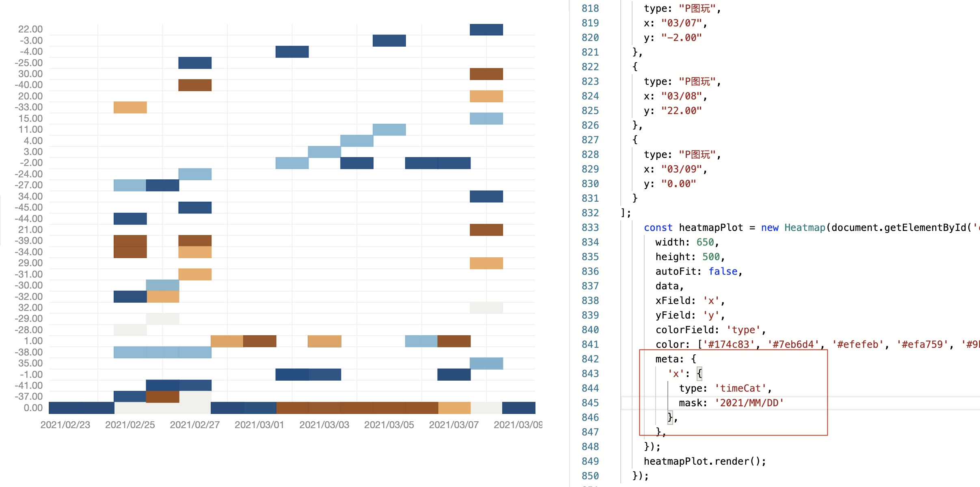Select the dark blue heatmap cell at top right
Screen dimensions: 980x487
coord(486,29)
